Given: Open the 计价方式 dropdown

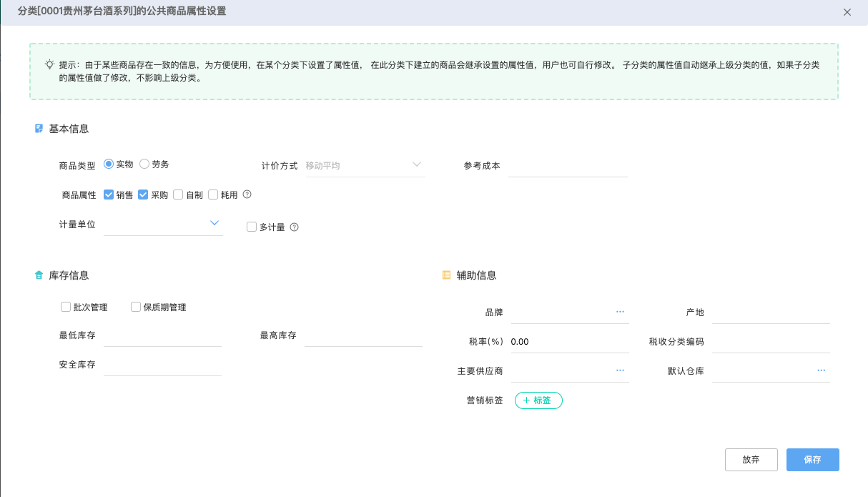Looking at the screenshot, I should point(365,165).
